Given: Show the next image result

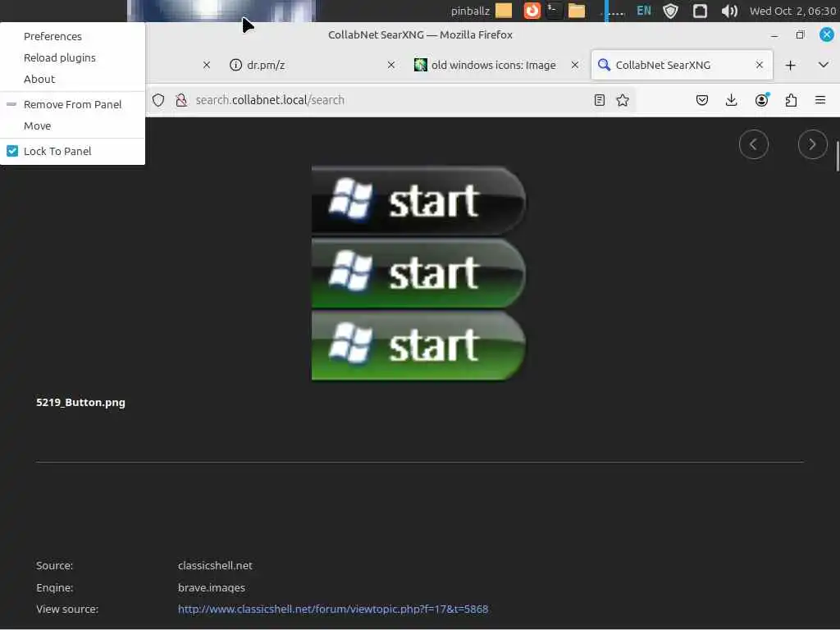Looking at the screenshot, I should click(813, 144).
